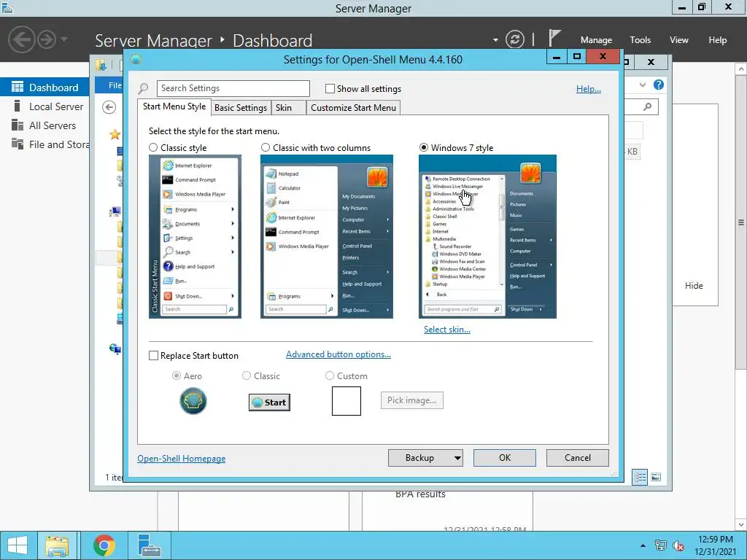The height and width of the screenshot is (560, 747).
Task: Click the network tray icon
Action: pos(660,545)
